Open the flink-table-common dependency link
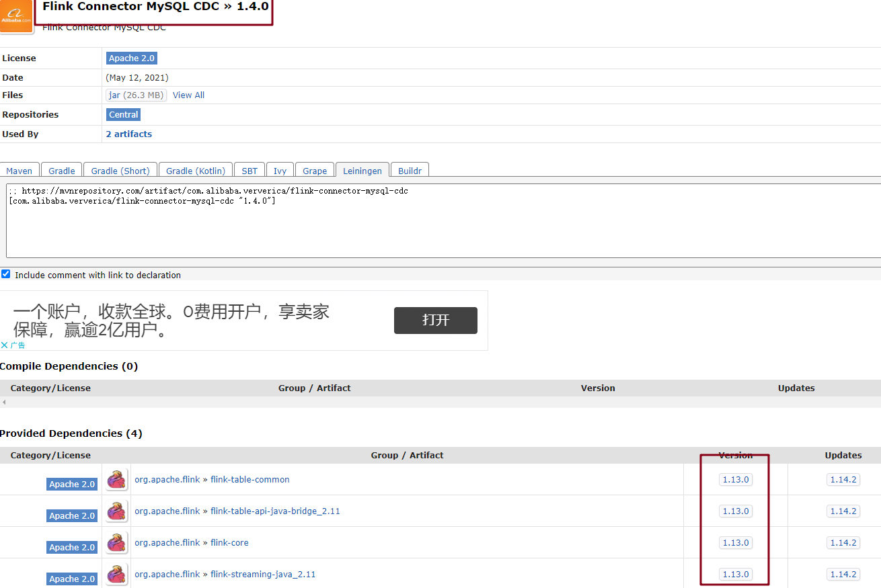The width and height of the screenshot is (881, 588). (x=250, y=479)
